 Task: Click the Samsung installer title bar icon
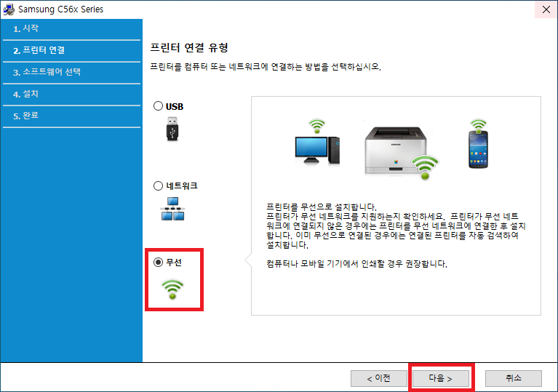[9, 9]
